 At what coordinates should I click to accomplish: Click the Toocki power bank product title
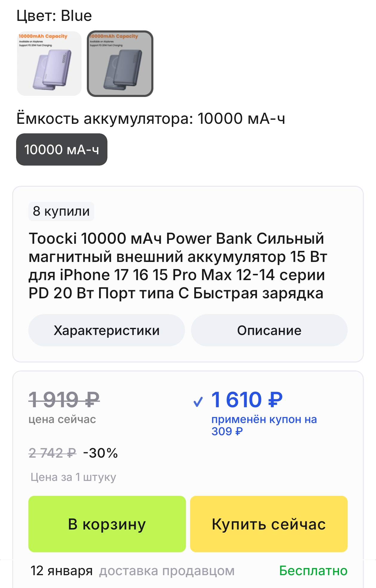178,266
